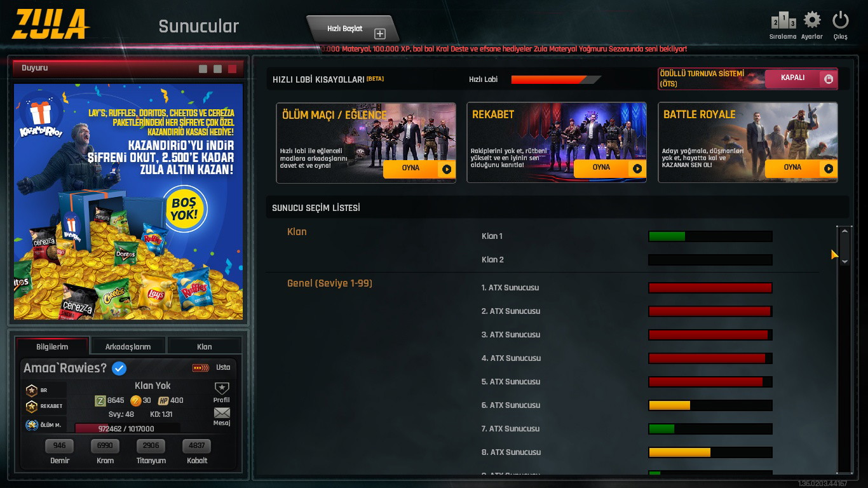The height and width of the screenshot is (488, 868).
Task: Click the REKABET rank badge icon
Action: 31,406
